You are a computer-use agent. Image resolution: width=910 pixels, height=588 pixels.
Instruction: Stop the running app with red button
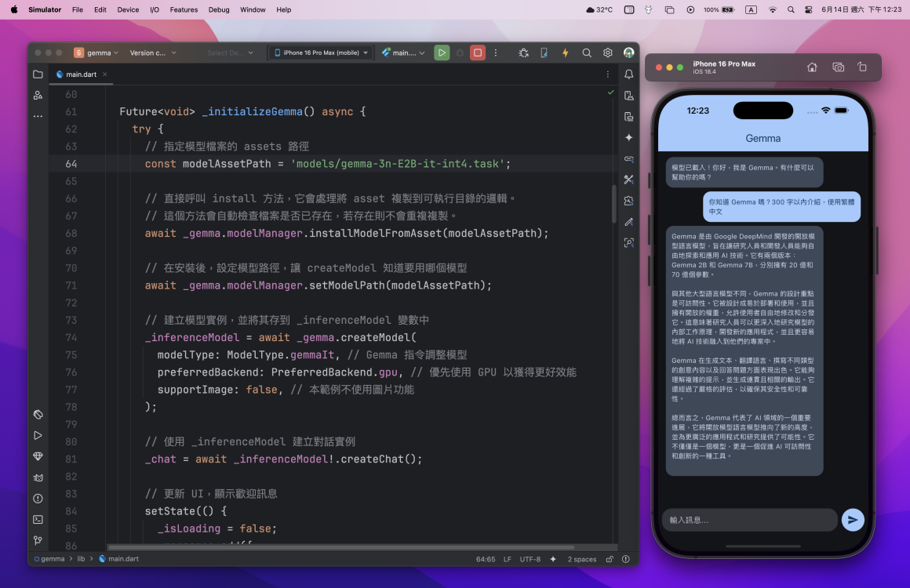(x=478, y=53)
